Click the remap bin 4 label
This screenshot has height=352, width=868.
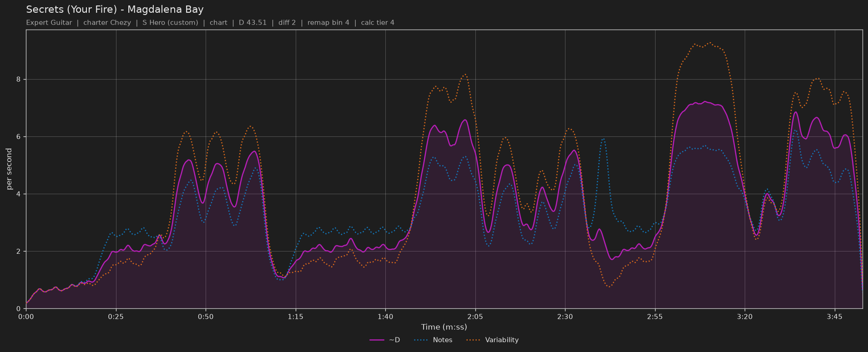click(x=328, y=22)
